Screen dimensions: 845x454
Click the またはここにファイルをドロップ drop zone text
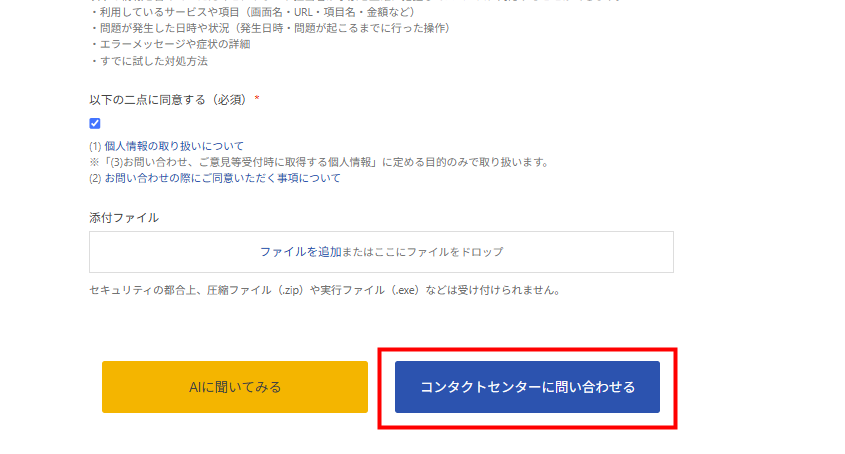(x=422, y=252)
